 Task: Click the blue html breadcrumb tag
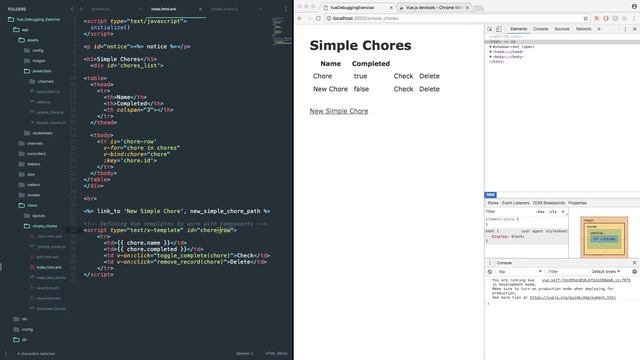point(490,195)
